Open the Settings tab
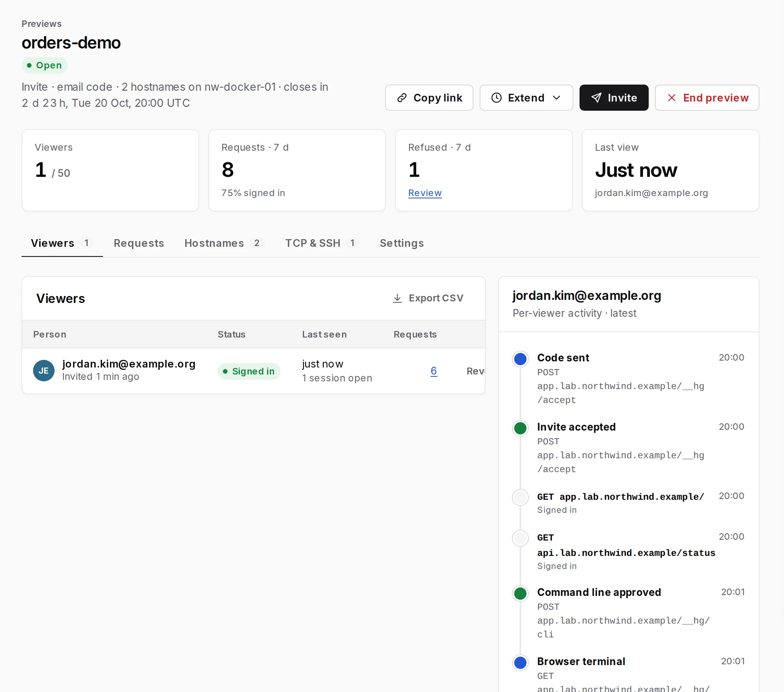 tap(402, 243)
